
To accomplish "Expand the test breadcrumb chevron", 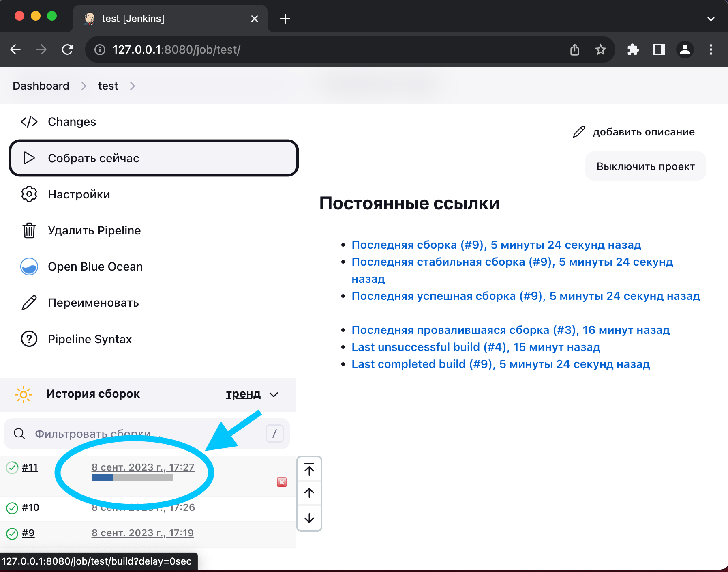I will pyautogui.click(x=132, y=86).
